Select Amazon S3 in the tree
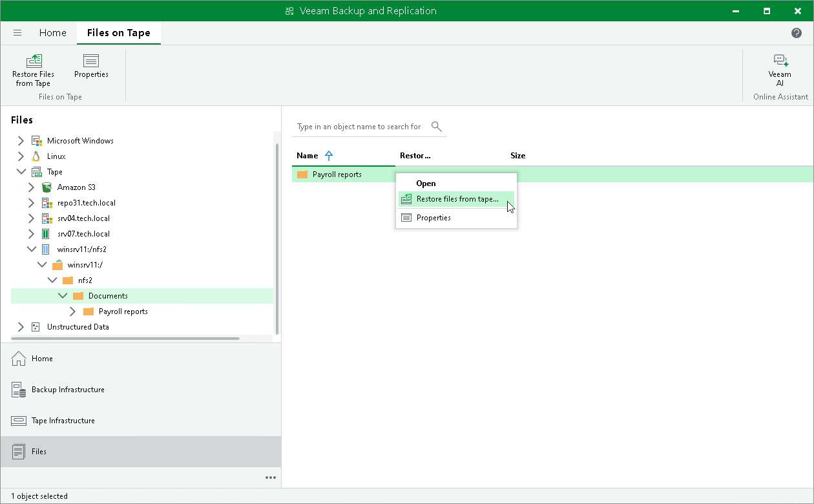 click(x=76, y=187)
